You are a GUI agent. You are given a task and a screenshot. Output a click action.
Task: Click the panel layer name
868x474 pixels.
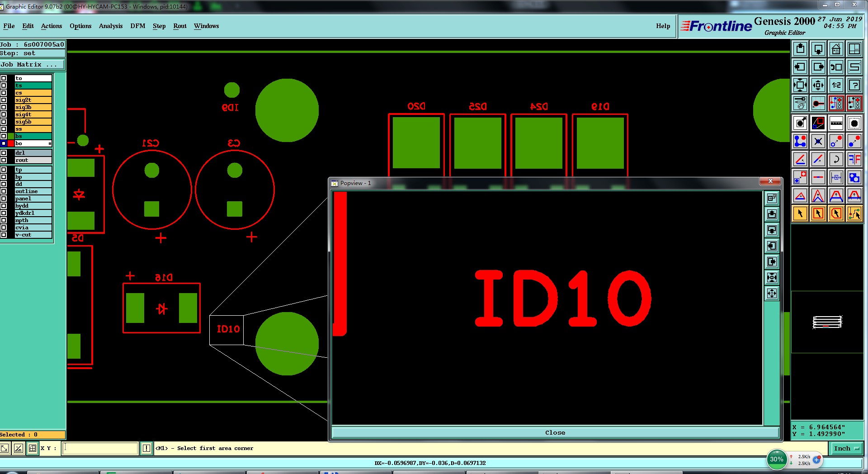[x=33, y=199]
